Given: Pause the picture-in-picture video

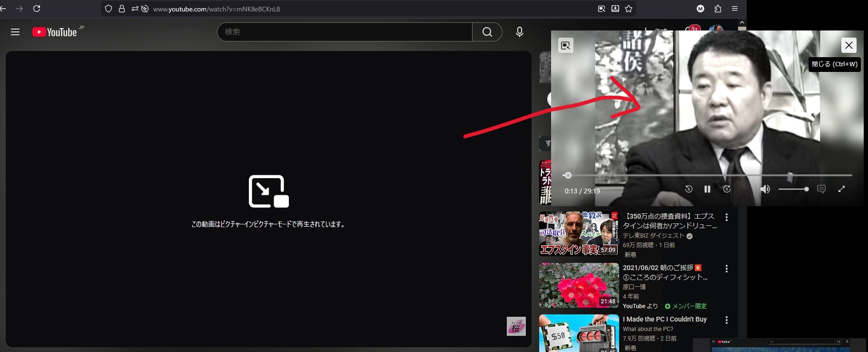Looking at the screenshot, I should point(707,189).
